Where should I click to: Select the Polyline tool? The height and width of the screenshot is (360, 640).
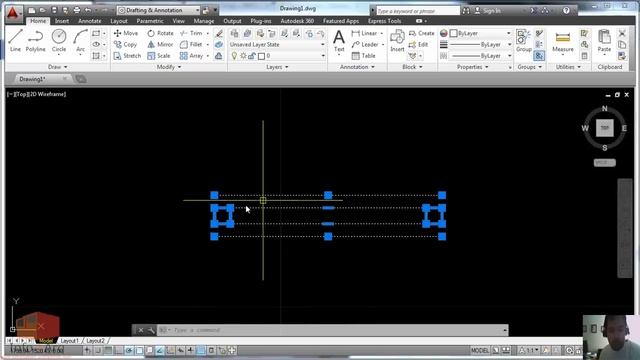[36, 40]
